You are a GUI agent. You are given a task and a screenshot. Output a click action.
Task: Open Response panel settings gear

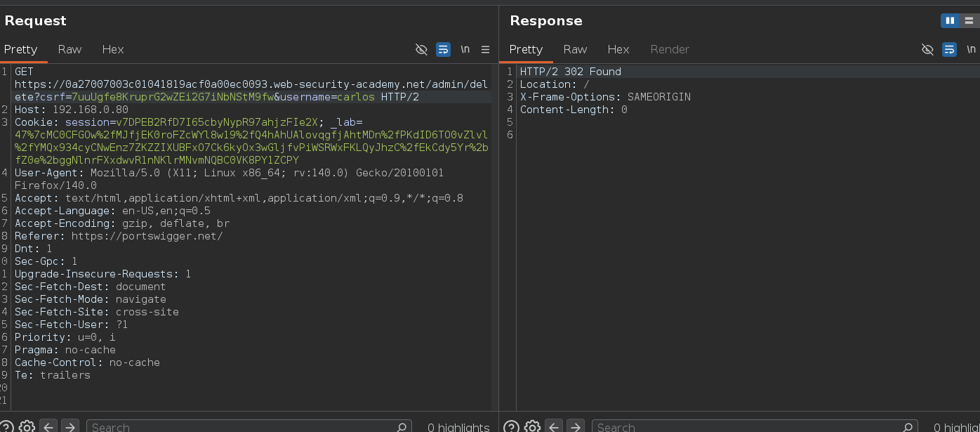(x=532, y=426)
